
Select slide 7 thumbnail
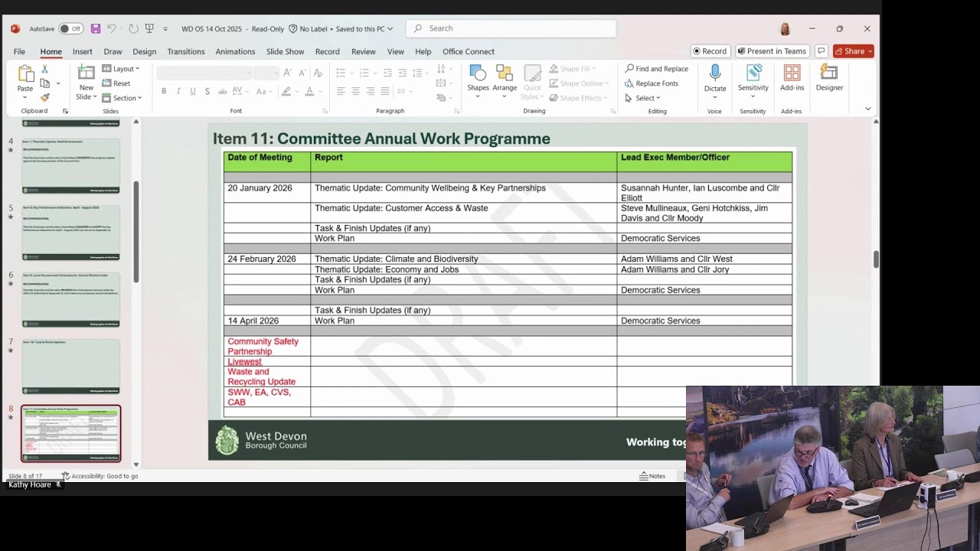pos(71,367)
